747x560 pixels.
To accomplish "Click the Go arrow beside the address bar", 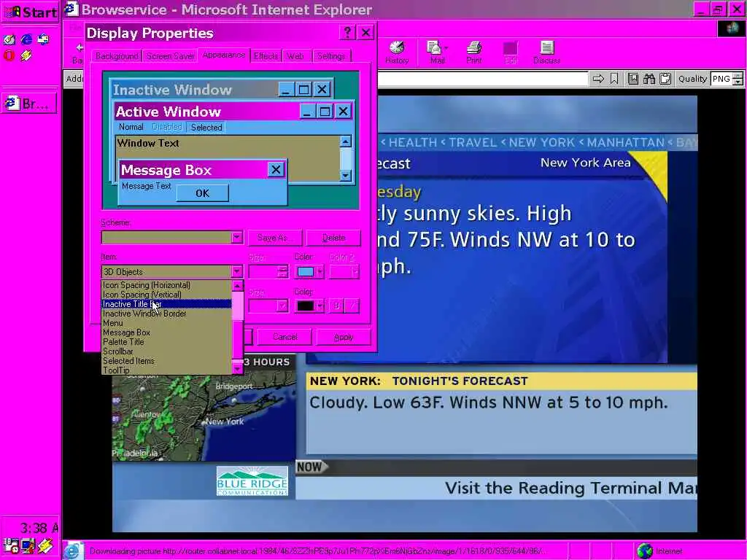I will tap(598, 79).
